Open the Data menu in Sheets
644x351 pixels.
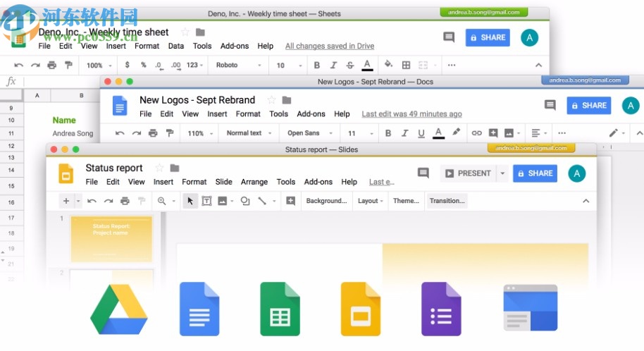pos(175,46)
